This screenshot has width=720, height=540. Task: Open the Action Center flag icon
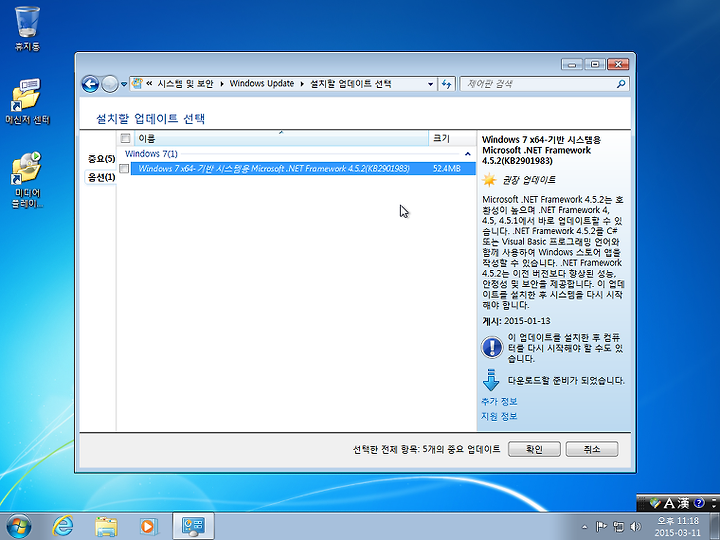point(601,526)
